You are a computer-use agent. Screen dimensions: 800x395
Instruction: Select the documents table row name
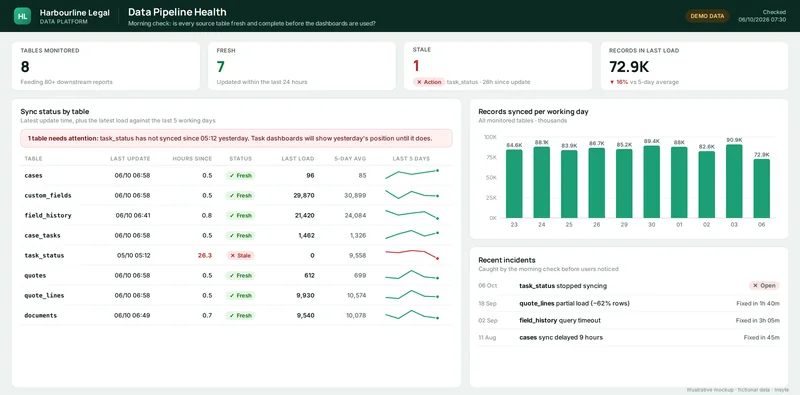click(41, 315)
